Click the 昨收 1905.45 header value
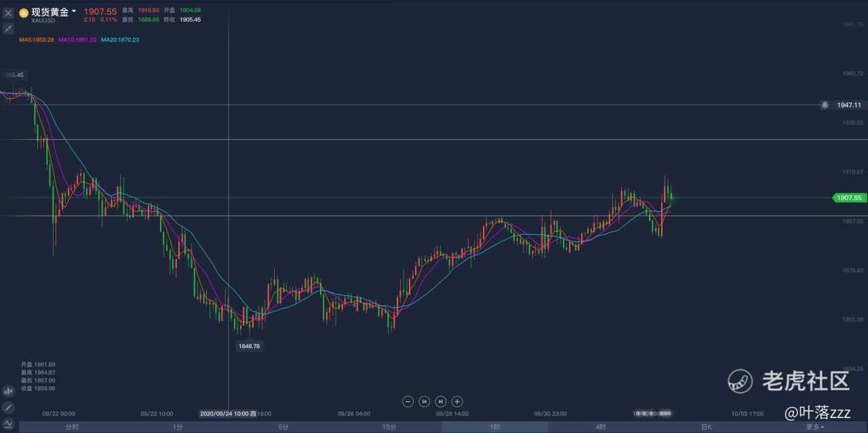868x433 pixels. pyautogui.click(x=182, y=19)
